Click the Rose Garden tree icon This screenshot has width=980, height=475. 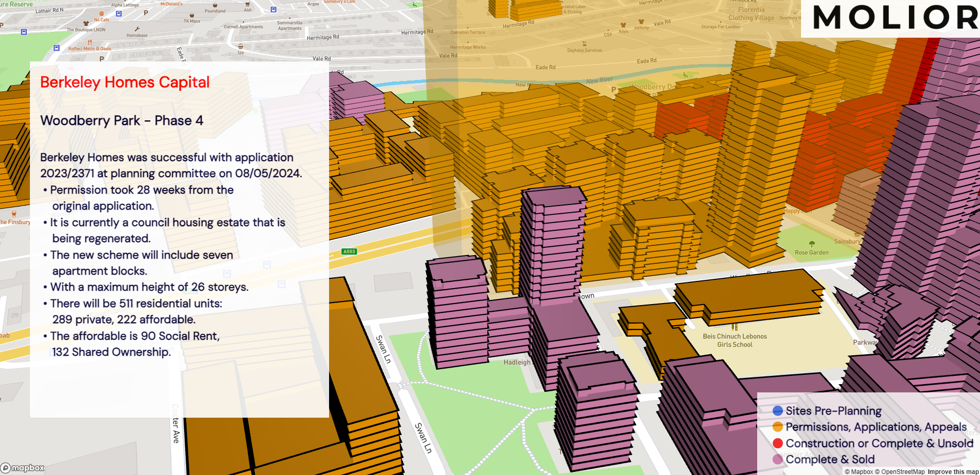[812, 244]
